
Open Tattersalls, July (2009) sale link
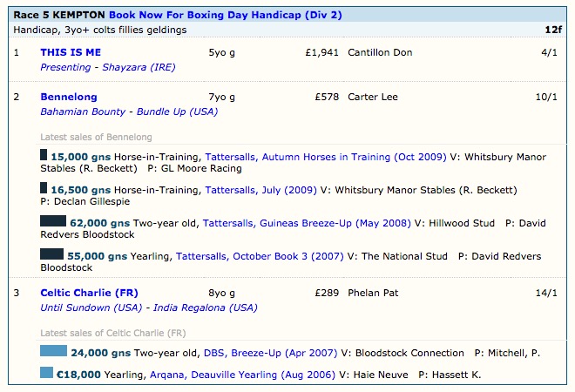(260, 190)
